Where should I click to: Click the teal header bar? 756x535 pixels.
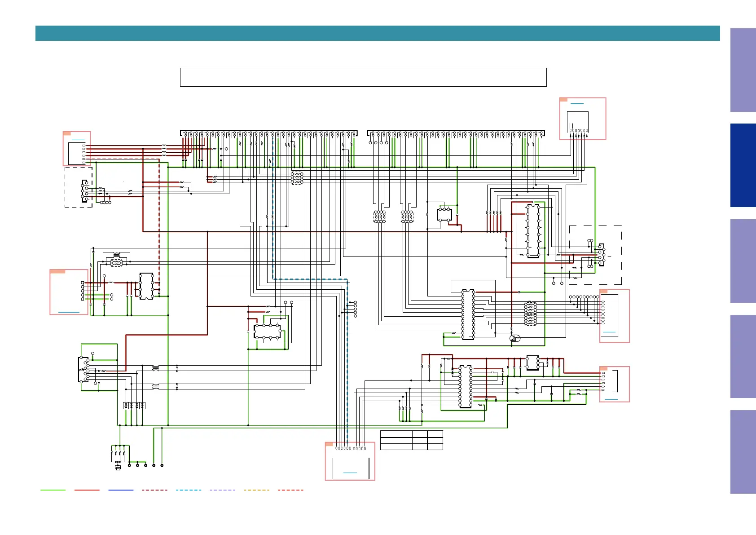coord(378,33)
